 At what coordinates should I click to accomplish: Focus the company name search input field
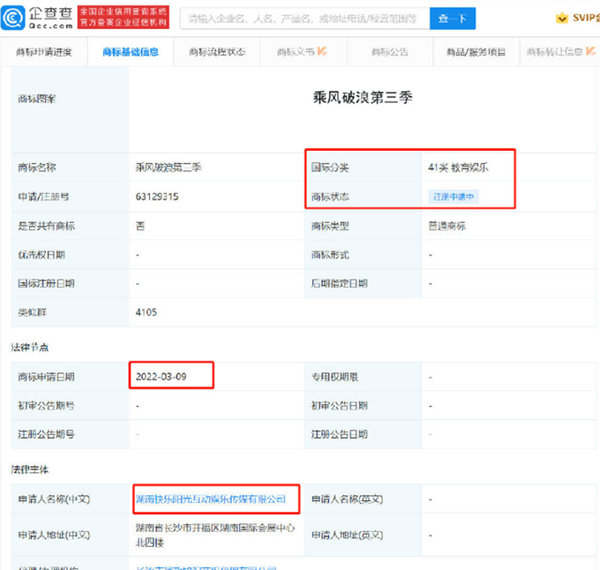305,18
